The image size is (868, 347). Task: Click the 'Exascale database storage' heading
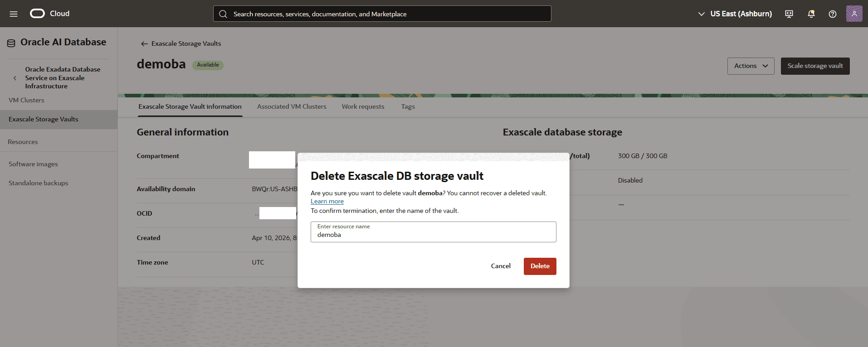click(x=562, y=132)
